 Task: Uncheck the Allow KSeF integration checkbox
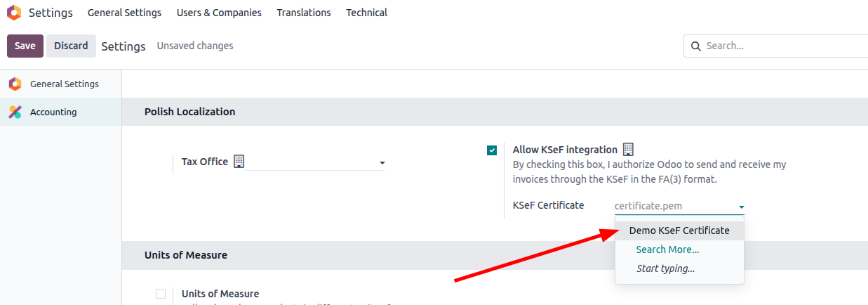pos(492,150)
